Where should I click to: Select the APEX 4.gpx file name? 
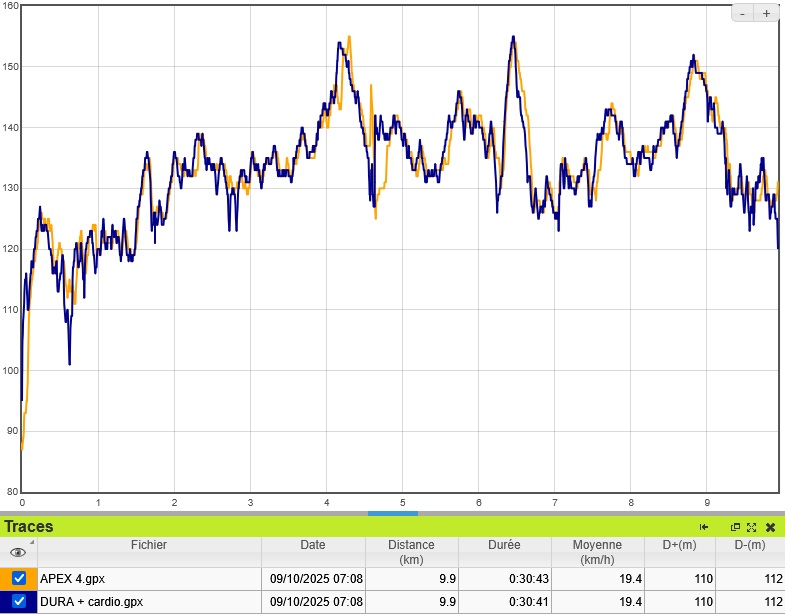click(73, 578)
